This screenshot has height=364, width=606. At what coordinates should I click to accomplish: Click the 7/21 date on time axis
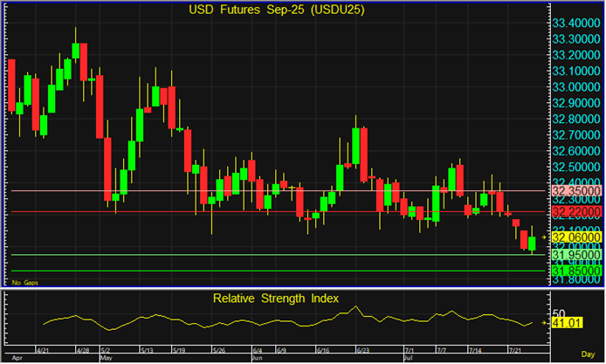[517, 349]
